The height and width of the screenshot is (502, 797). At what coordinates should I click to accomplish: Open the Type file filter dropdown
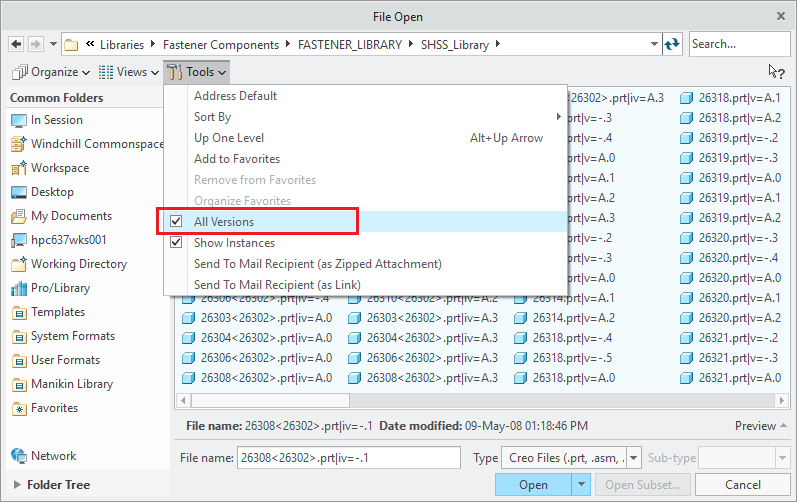[x=633, y=458]
